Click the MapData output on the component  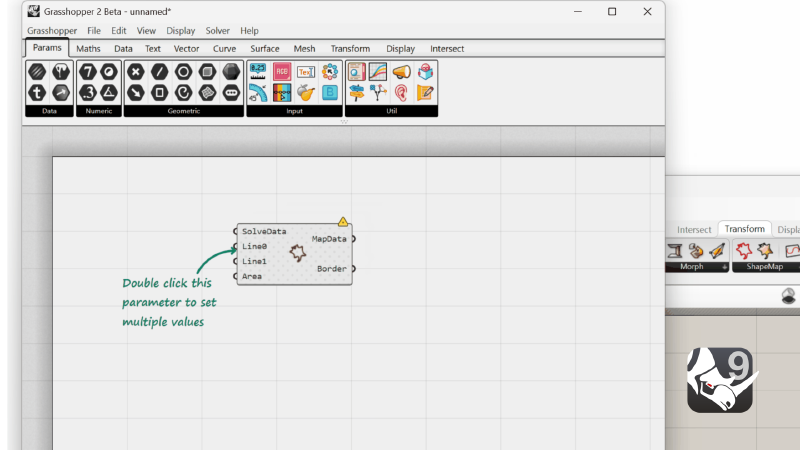329,239
